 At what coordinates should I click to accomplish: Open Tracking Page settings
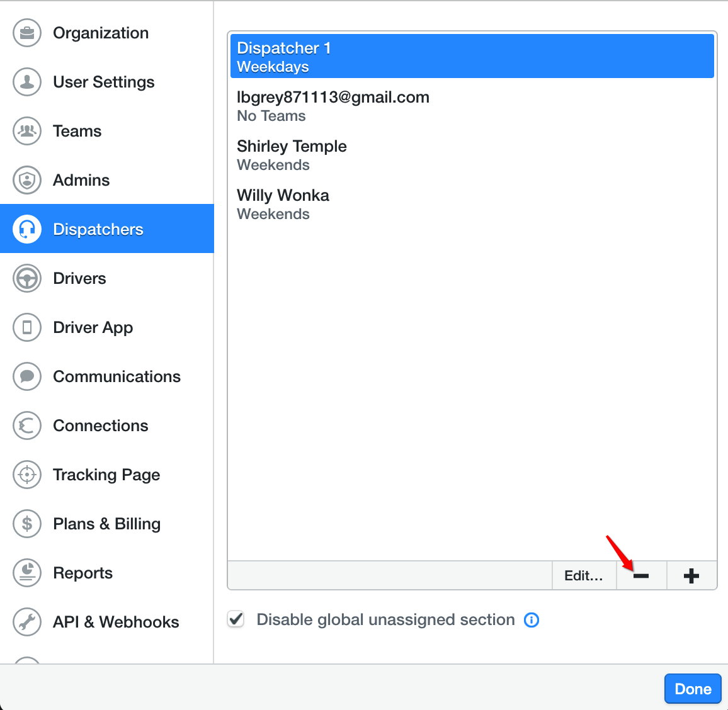106,475
